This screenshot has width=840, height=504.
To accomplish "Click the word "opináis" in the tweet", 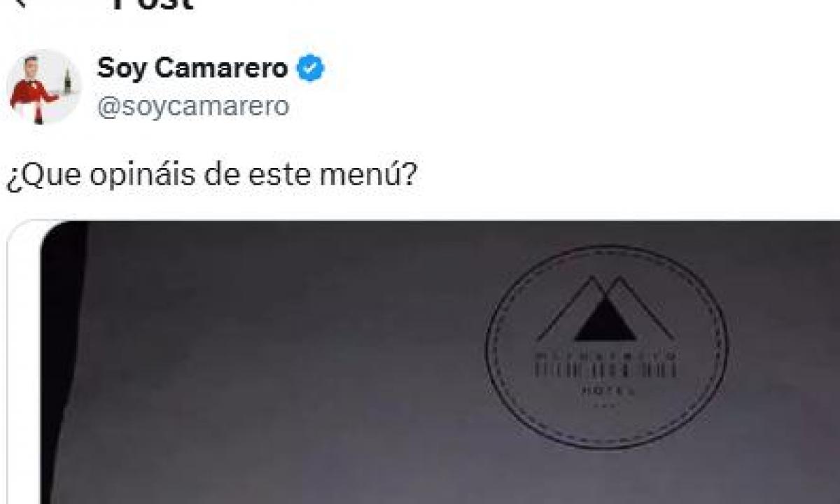I will coord(143,175).
